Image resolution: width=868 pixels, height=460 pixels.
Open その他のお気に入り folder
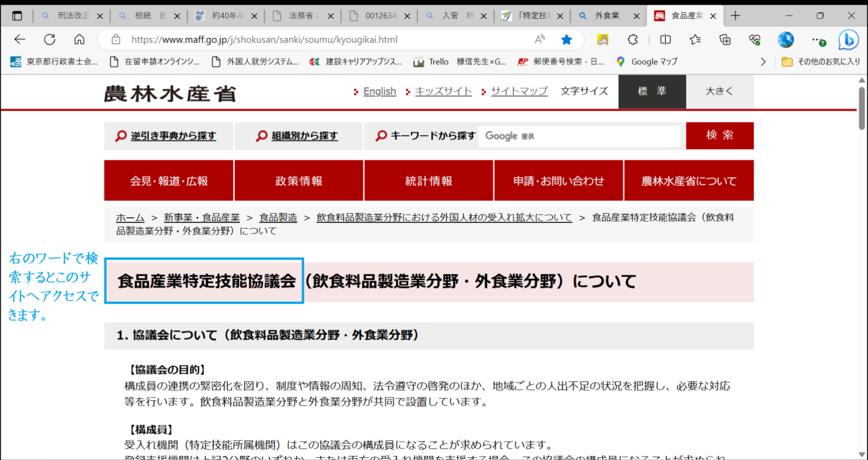[x=821, y=62]
